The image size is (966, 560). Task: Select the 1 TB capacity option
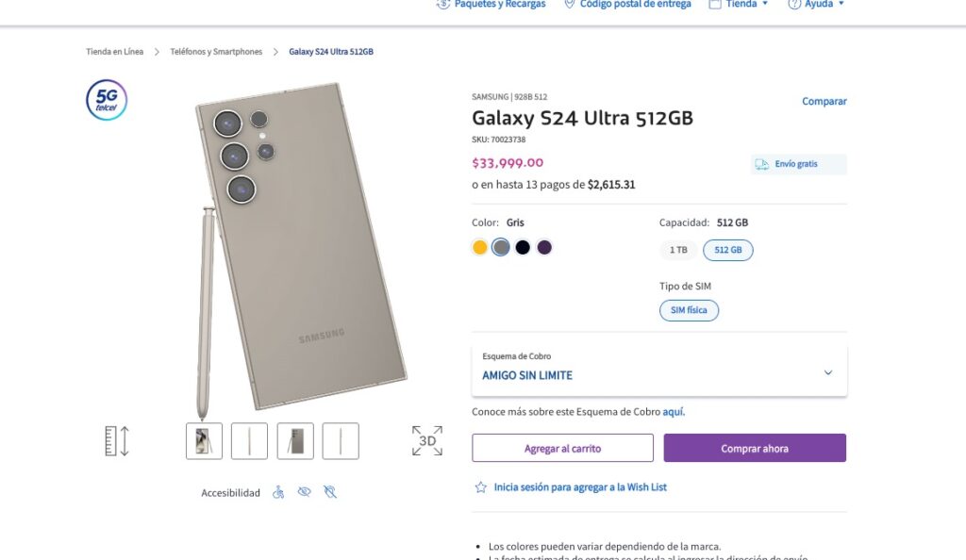(678, 249)
